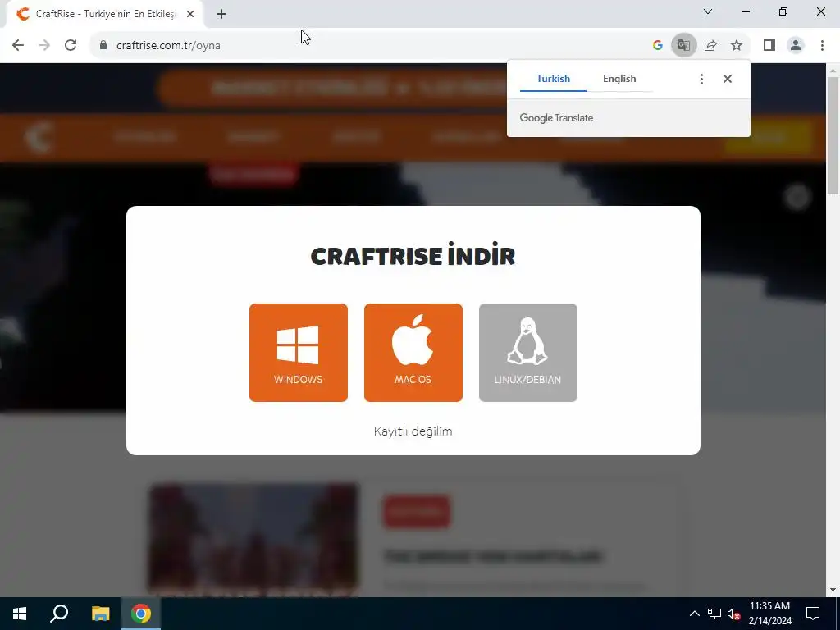Open the tab search dropdown arrow
This screenshot has height=630, width=840.
[x=707, y=11]
